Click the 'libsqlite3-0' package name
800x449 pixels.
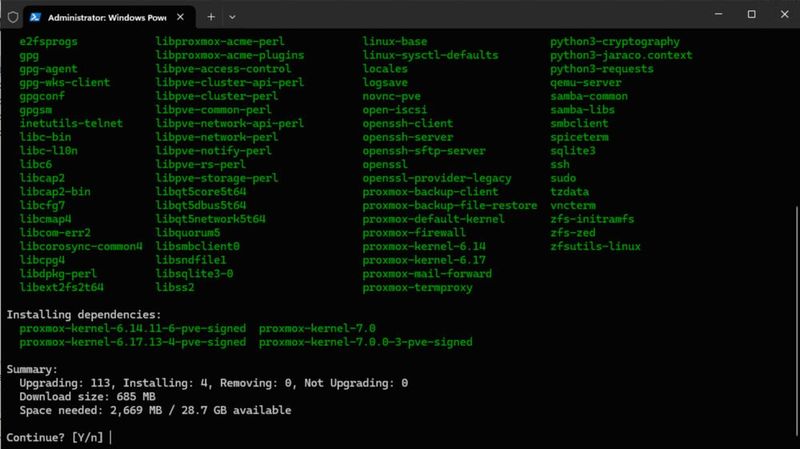tap(194, 273)
